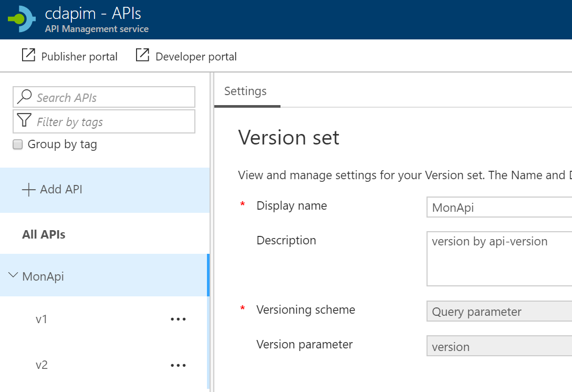
Task: Click the API Management service logo icon
Action: 22,19
